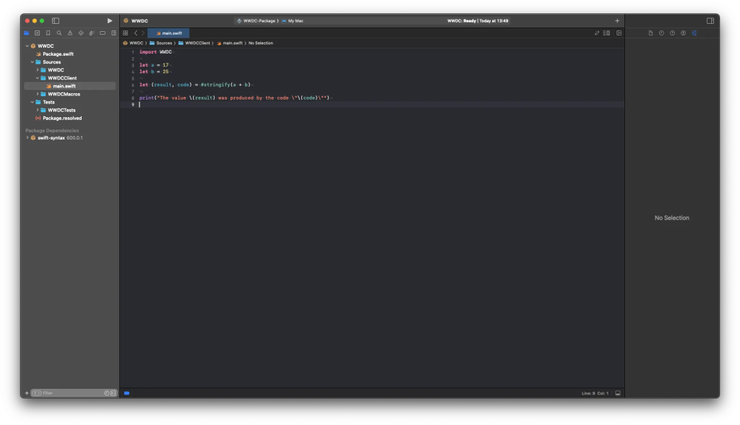Open the Find navigator magnifier icon

59,33
